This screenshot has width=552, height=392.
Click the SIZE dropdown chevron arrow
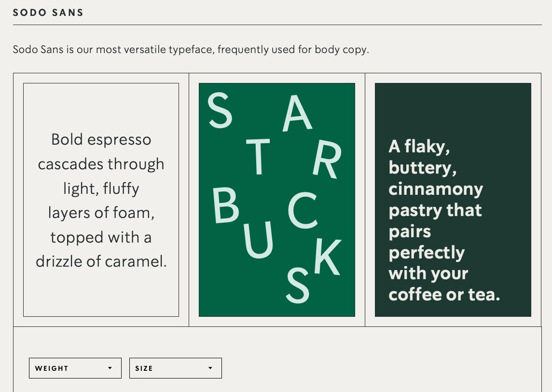tap(210, 368)
